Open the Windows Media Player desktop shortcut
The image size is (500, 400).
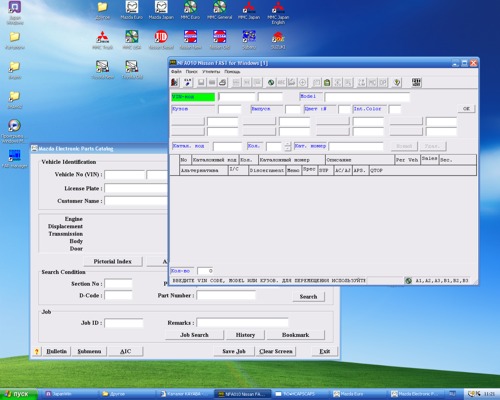(x=14, y=131)
